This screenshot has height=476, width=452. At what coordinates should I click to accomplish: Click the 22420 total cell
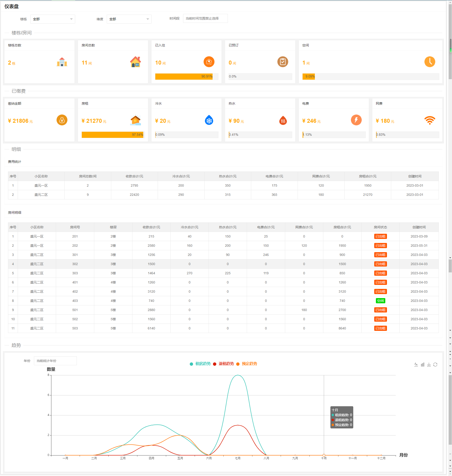coord(134,195)
